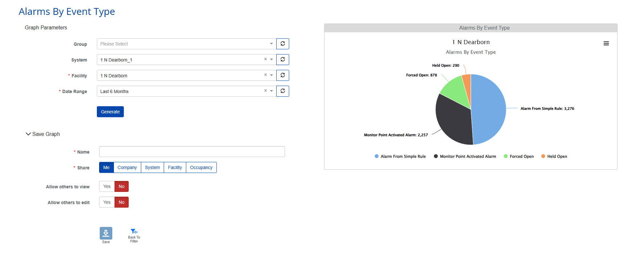
Task: Clear the System field with X icon
Action: (265, 59)
